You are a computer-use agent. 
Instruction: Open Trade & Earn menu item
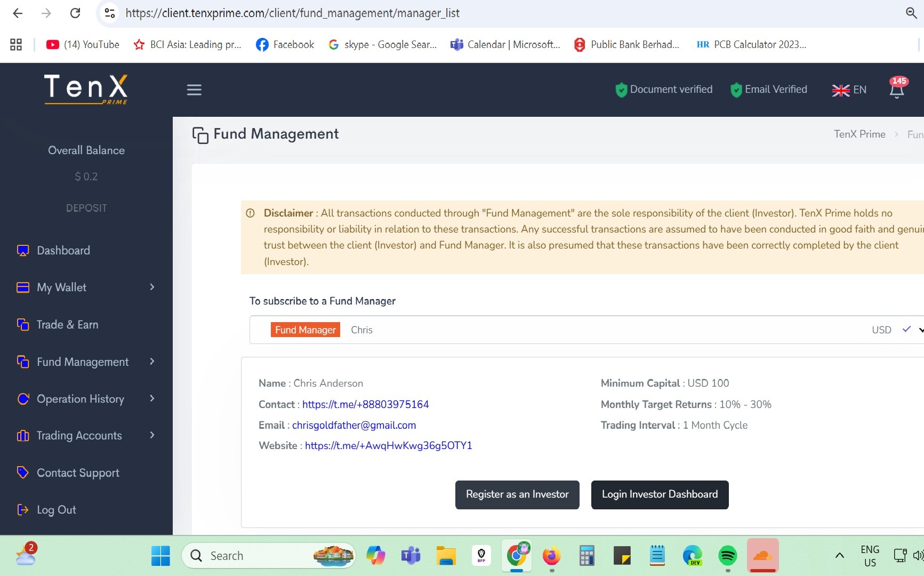[x=67, y=325]
